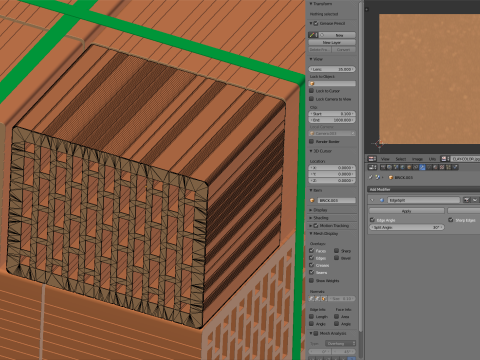The image size is (480, 360).
Task: Click the image browse icon beside filename
Action: [445, 159]
